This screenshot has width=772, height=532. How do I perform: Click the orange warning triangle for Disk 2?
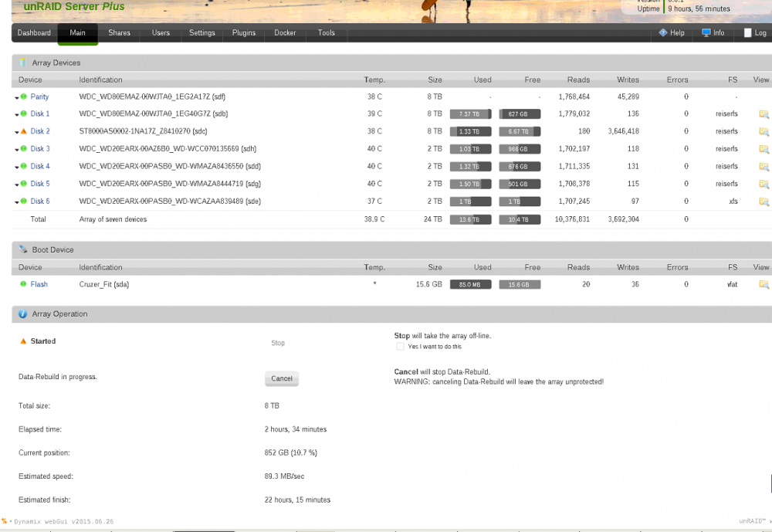(24, 131)
